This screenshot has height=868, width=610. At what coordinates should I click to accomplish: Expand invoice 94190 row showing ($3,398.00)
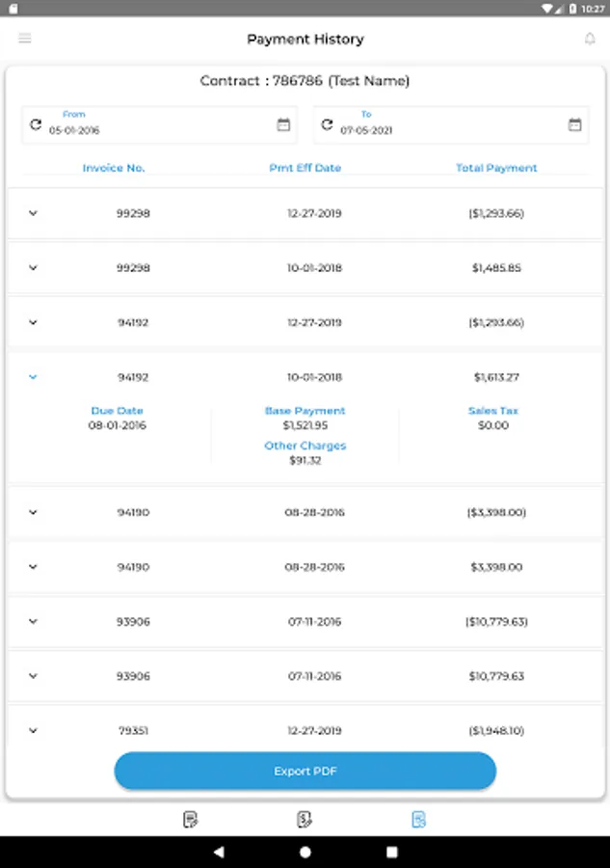coord(34,512)
